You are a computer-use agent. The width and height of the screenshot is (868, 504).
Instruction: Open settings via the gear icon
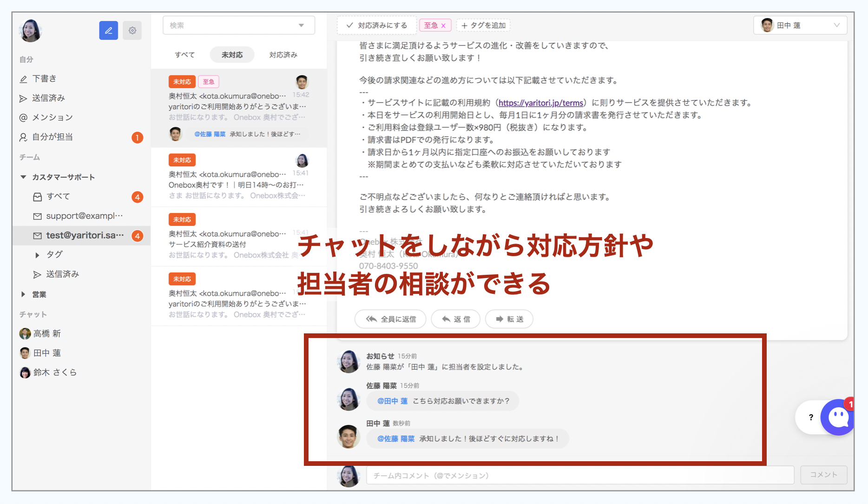point(132,31)
